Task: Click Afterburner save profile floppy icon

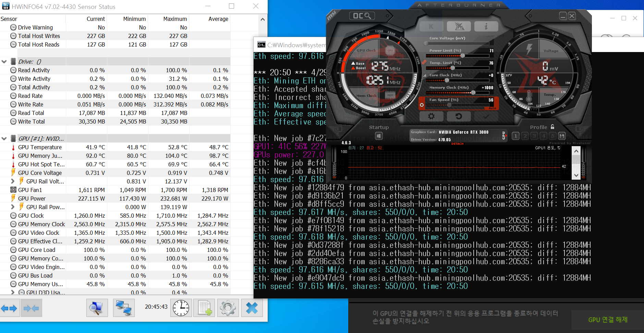Action: [562, 136]
